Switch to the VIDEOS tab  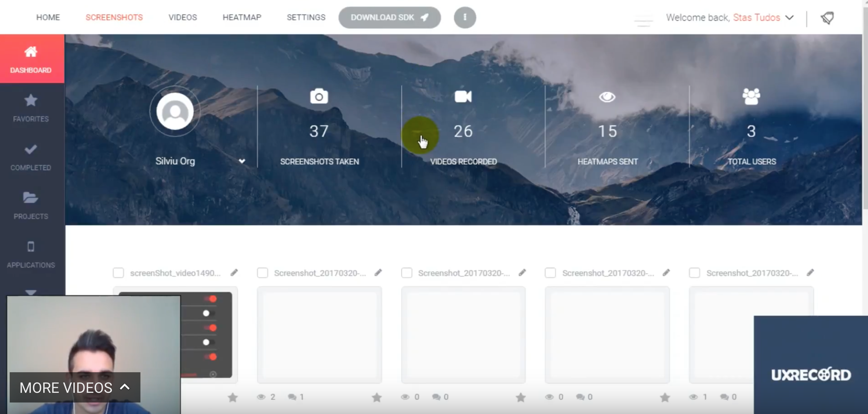pyautogui.click(x=182, y=17)
